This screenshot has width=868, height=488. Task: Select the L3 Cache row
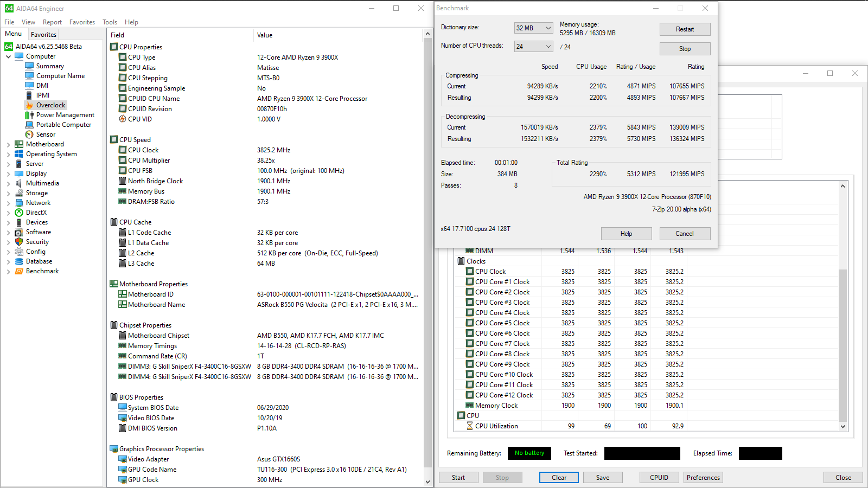click(x=265, y=264)
